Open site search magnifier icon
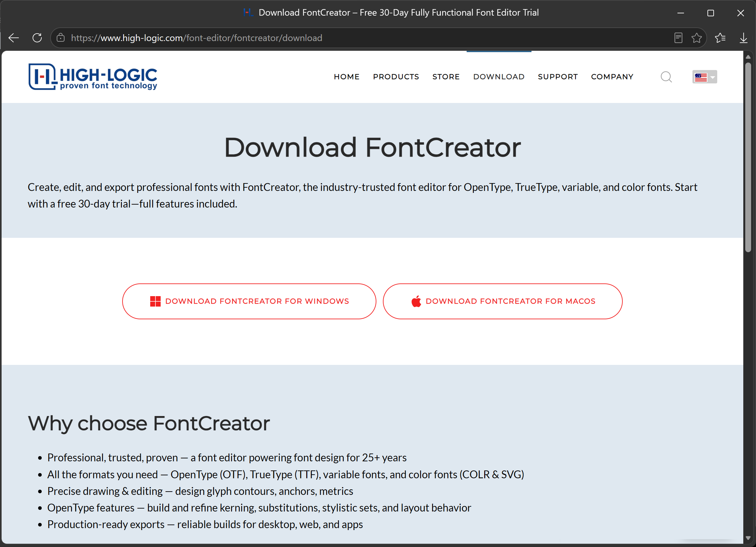 [x=666, y=77]
